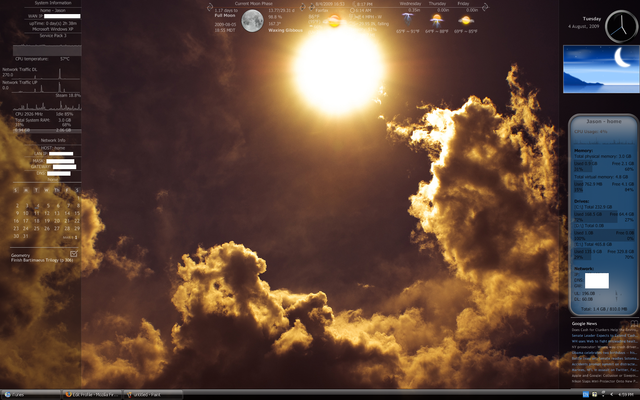The height and width of the screenshot is (400, 640).
Task: Click the notes checkbox icon beside Geometry
Action: (73, 254)
